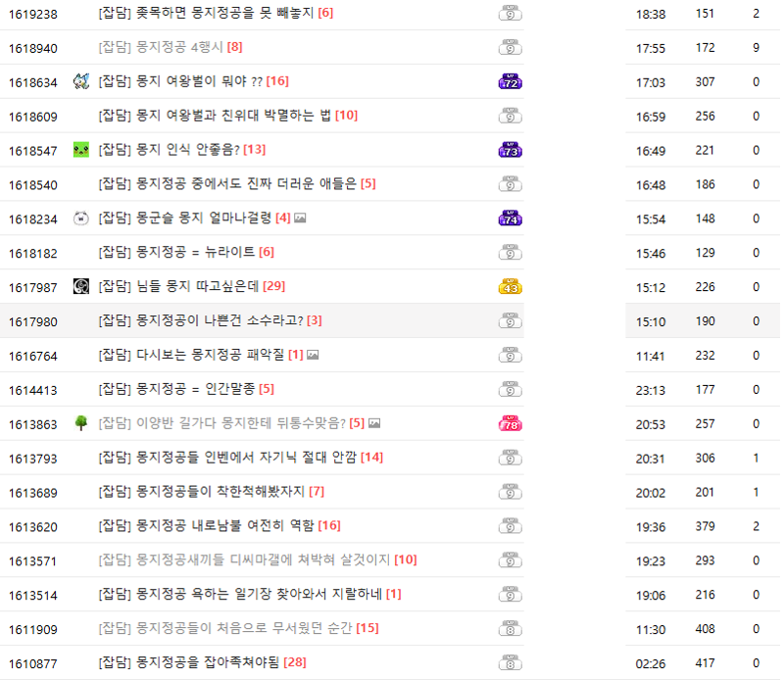Click gray level badge on post 1618609
The width and height of the screenshot is (784, 680).
click(x=510, y=116)
